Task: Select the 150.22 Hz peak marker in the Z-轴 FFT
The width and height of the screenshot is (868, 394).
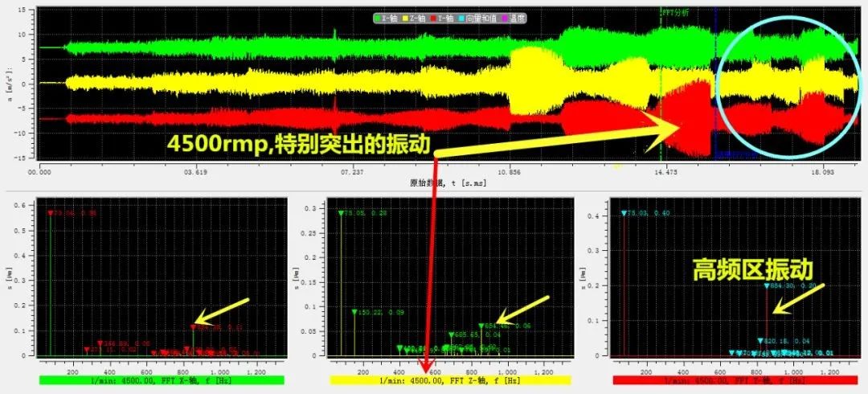Action: (x=354, y=312)
